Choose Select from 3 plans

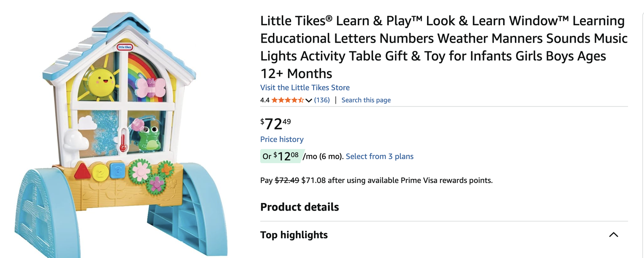(380, 156)
